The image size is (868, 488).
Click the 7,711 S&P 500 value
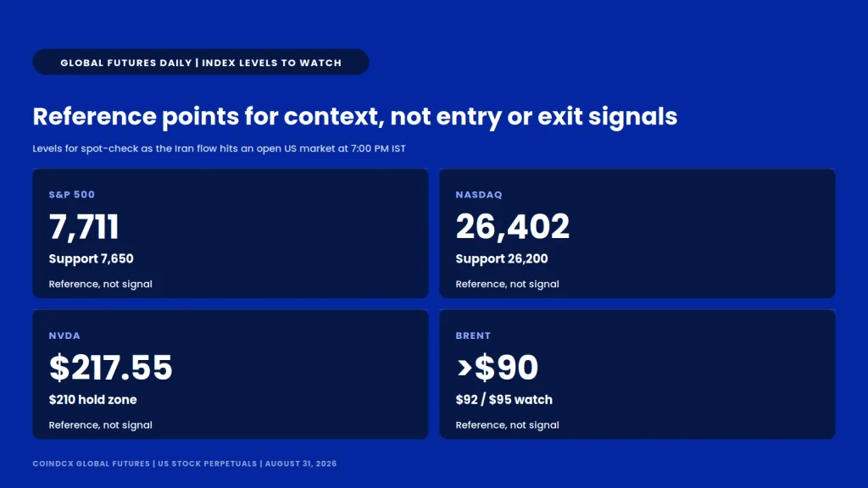(84, 227)
